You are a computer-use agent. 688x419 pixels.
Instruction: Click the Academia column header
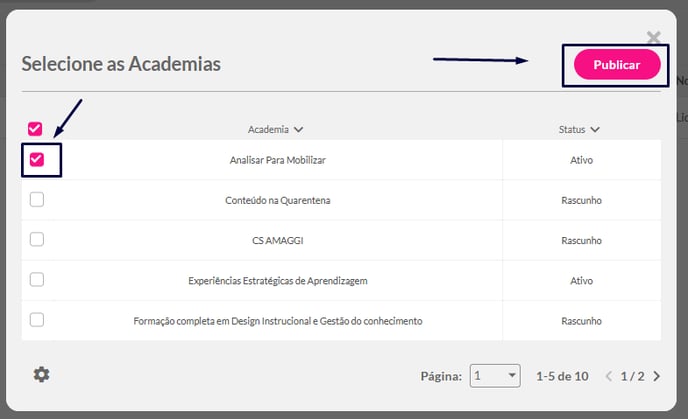click(268, 129)
